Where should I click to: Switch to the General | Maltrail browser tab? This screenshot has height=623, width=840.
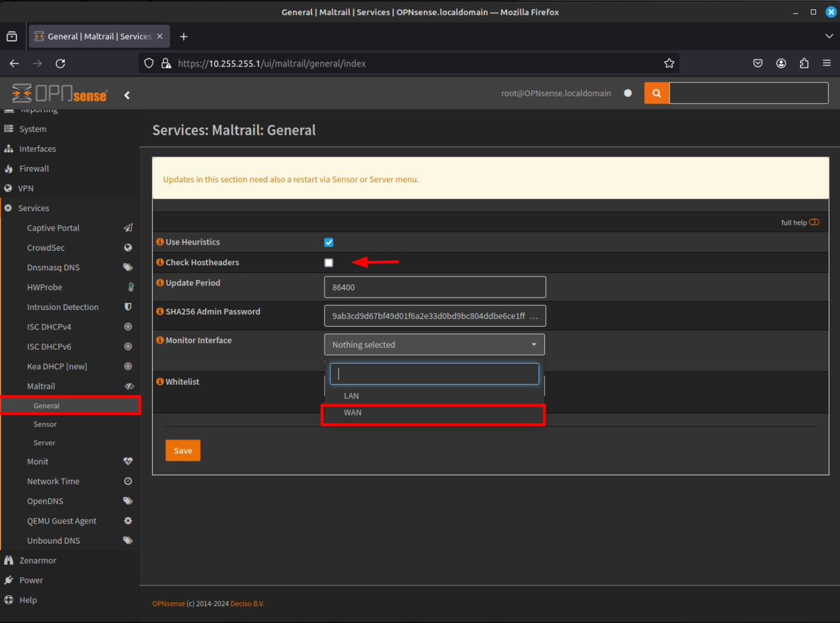[99, 36]
